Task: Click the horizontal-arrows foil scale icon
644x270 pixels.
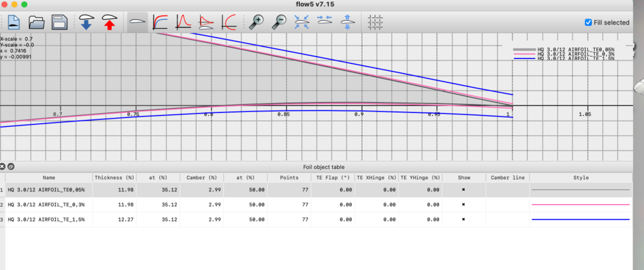Action: pos(324,23)
